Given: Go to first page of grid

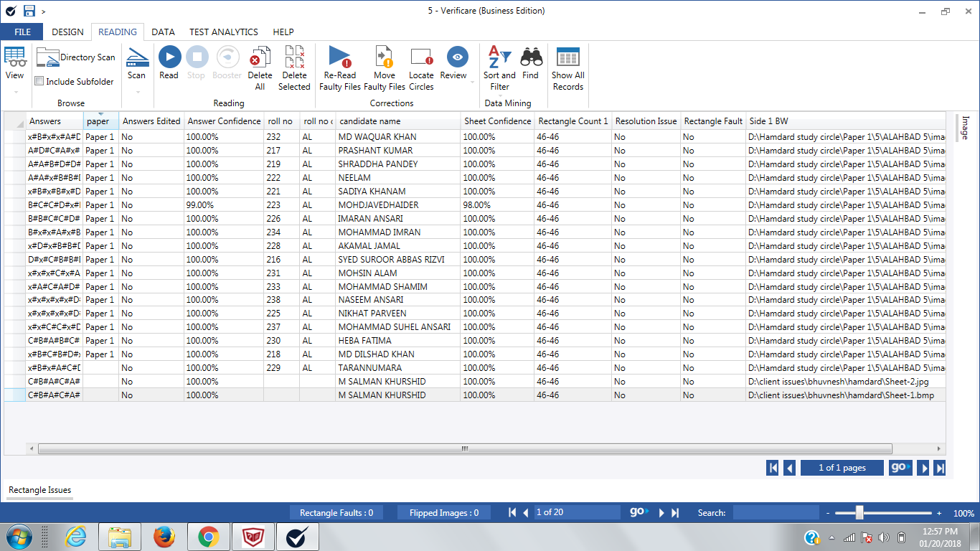Looking at the screenshot, I should tap(773, 468).
